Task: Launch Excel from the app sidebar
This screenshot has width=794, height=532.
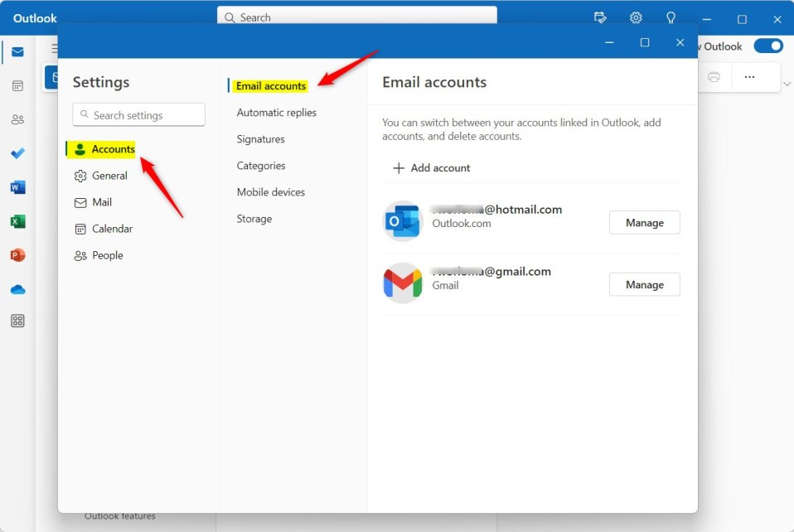Action: tap(17, 221)
